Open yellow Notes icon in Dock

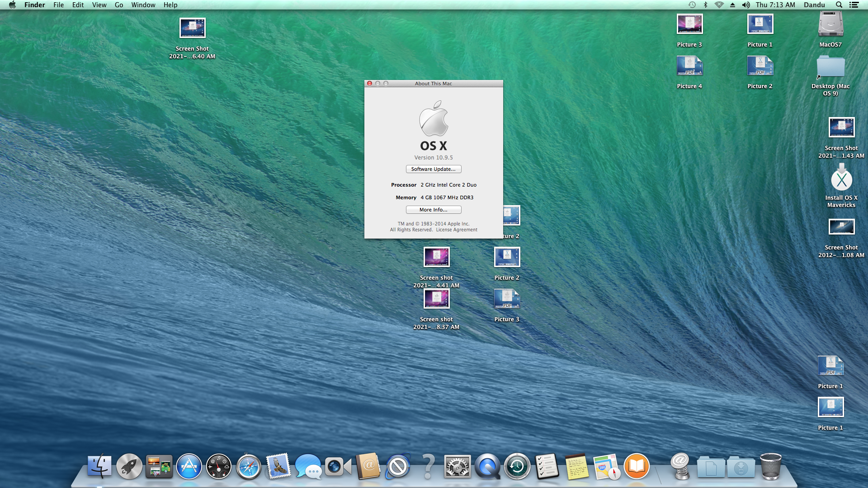coord(577,466)
